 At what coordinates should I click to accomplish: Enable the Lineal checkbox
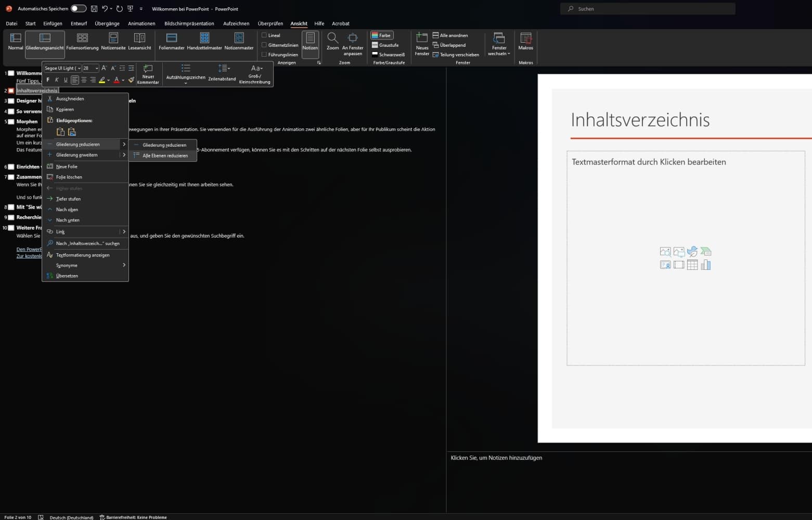264,35
